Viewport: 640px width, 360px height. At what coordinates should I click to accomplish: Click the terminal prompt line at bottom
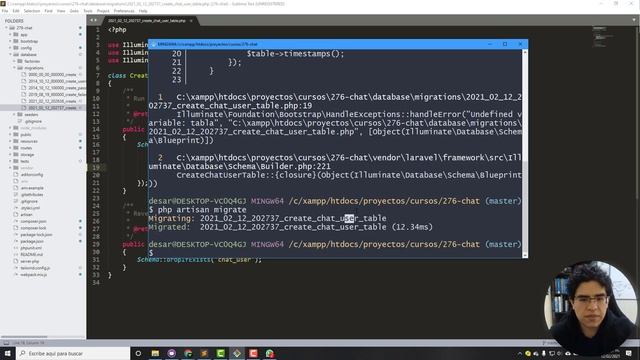click(x=335, y=253)
